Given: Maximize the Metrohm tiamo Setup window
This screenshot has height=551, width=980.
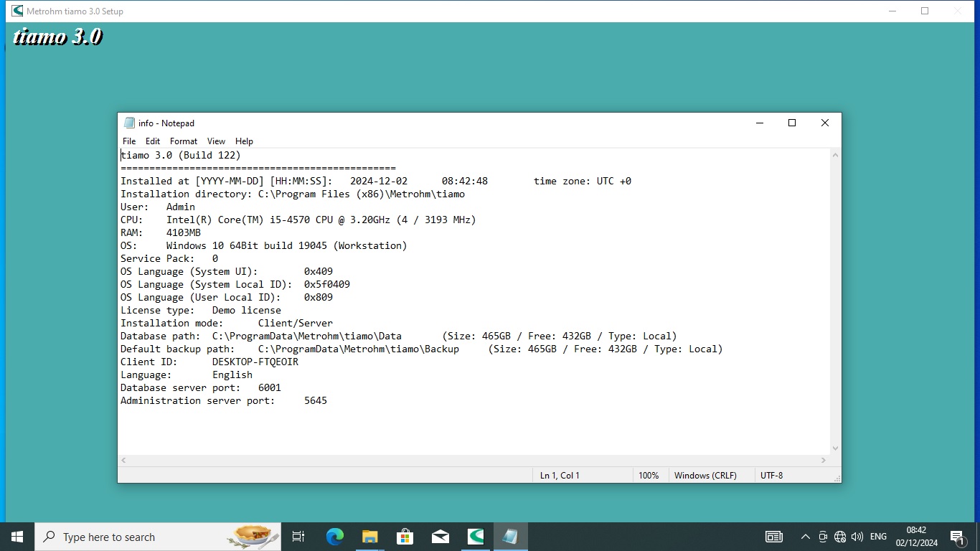Looking at the screenshot, I should [925, 11].
